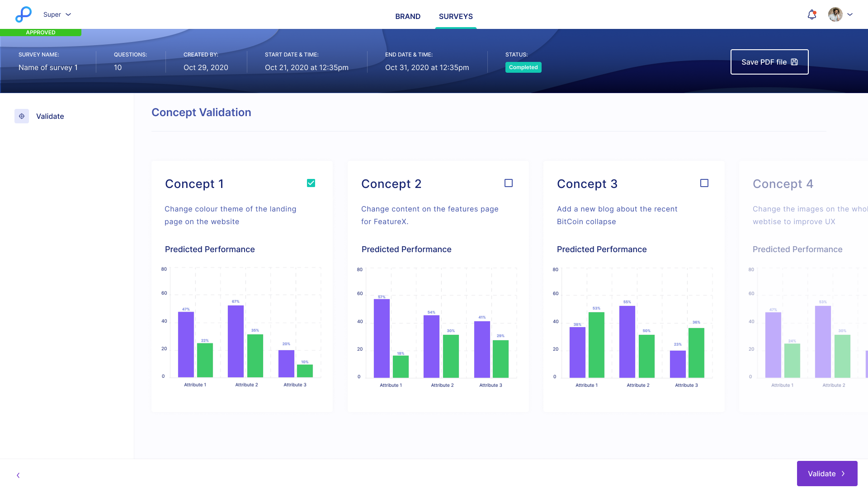Toggle the Concept 3 checkbox selection
This screenshot has height=488, width=868.
point(704,183)
